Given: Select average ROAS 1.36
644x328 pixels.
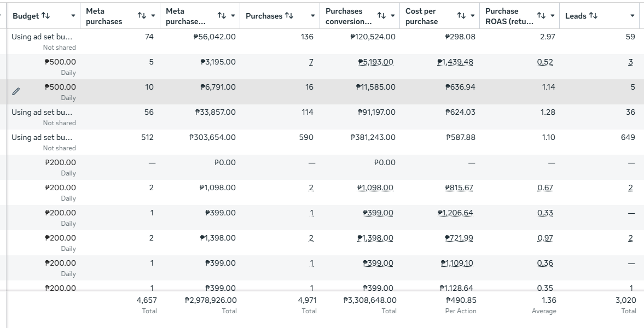Looking at the screenshot, I should [x=549, y=300].
